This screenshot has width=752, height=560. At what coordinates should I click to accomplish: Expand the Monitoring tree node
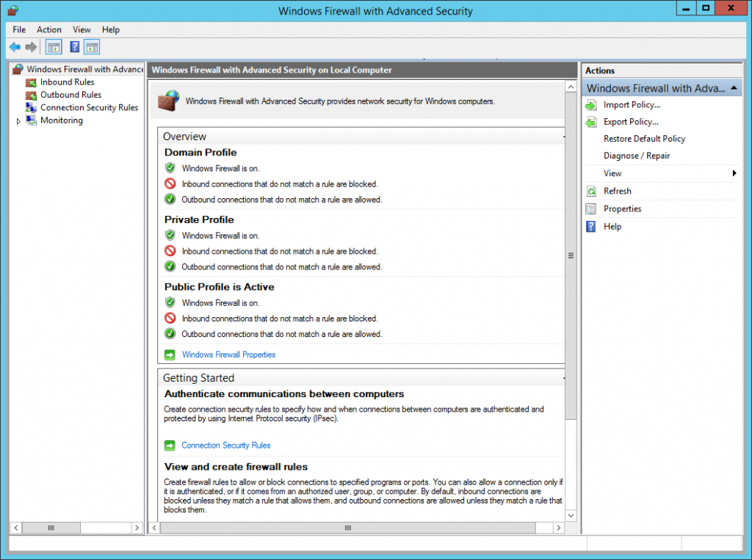click(x=18, y=121)
